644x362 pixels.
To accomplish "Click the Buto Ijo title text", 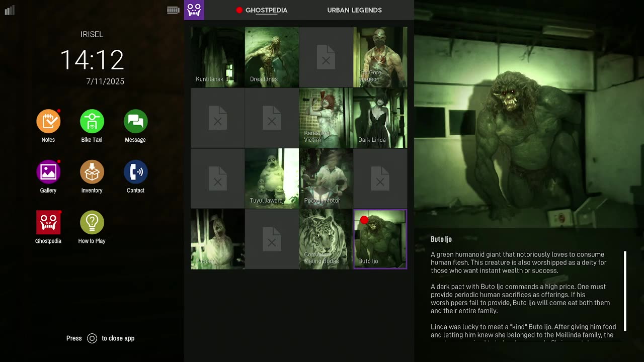I will 441,239.
